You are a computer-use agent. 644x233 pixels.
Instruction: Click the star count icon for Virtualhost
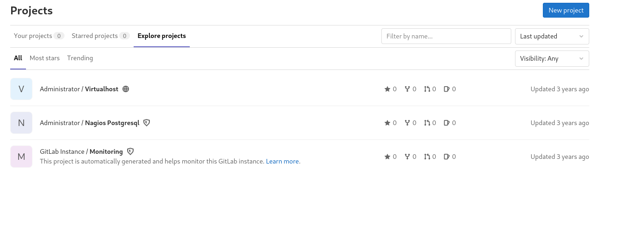(387, 89)
